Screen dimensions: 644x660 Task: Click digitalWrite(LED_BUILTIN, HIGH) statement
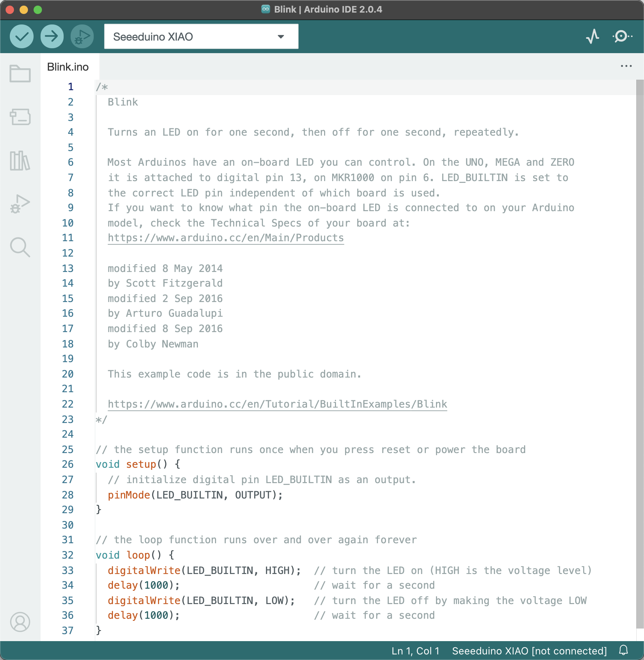coord(204,571)
